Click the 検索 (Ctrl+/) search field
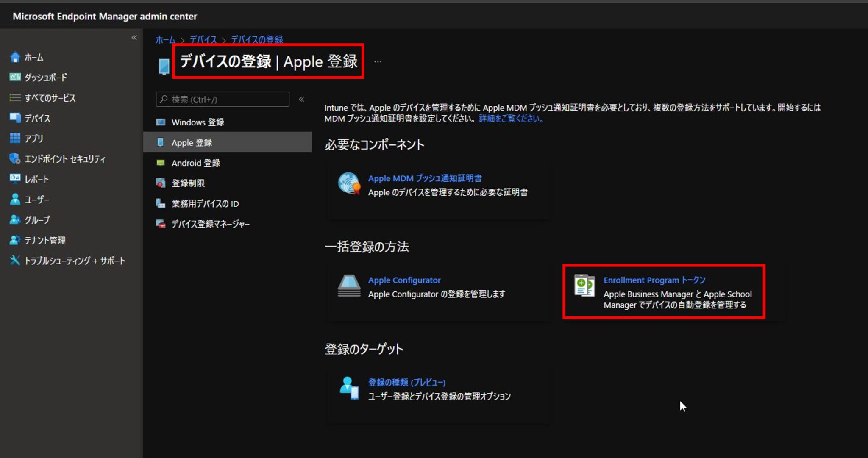Image resolution: width=868 pixels, height=458 pixels. (x=223, y=99)
